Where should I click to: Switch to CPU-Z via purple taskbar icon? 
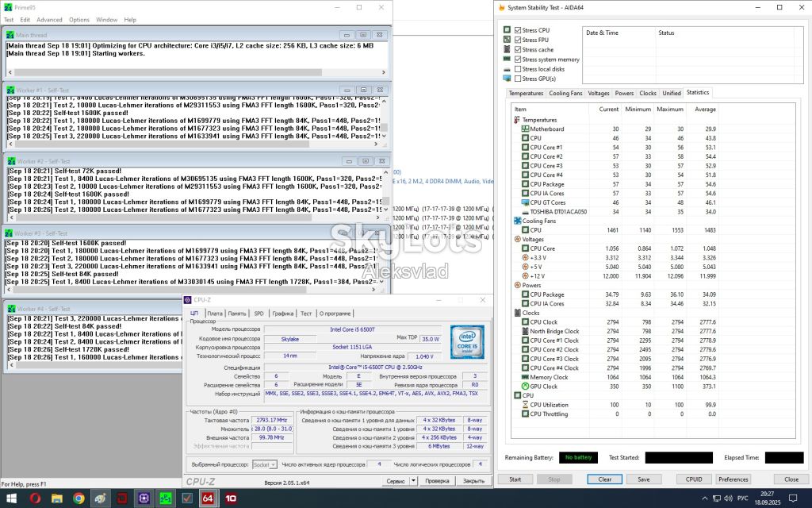point(144,498)
